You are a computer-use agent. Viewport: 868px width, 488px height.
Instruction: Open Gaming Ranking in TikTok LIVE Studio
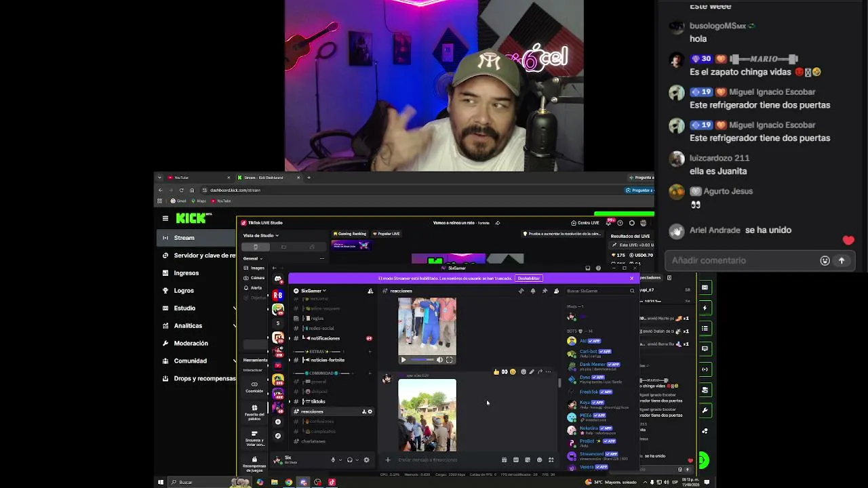(349, 234)
